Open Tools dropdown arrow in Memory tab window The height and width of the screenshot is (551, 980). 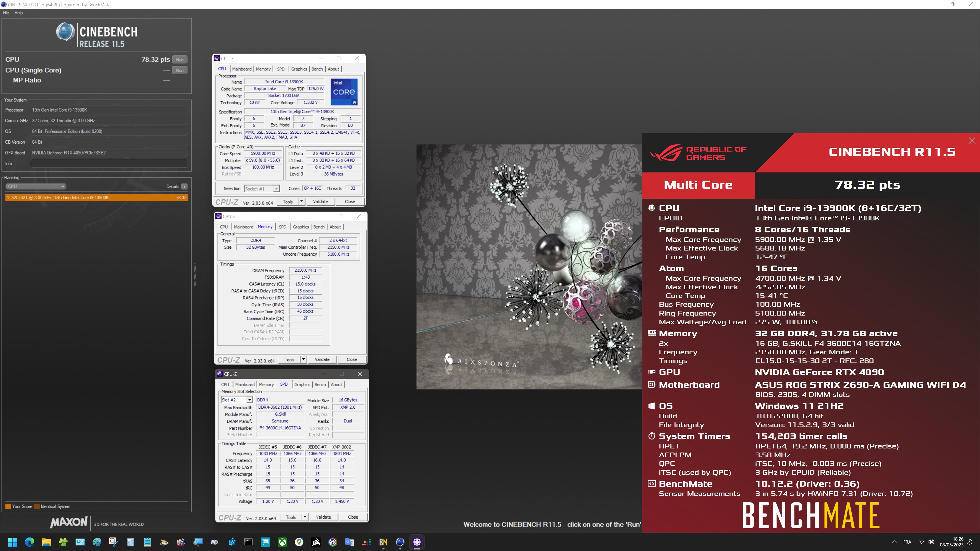[x=304, y=359]
